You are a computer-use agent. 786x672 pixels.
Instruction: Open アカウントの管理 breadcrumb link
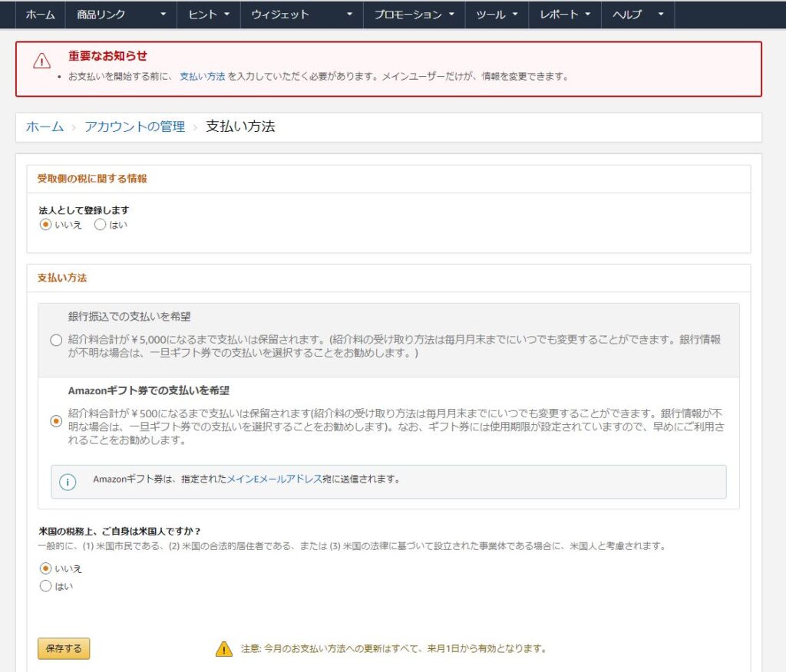tap(135, 127)
